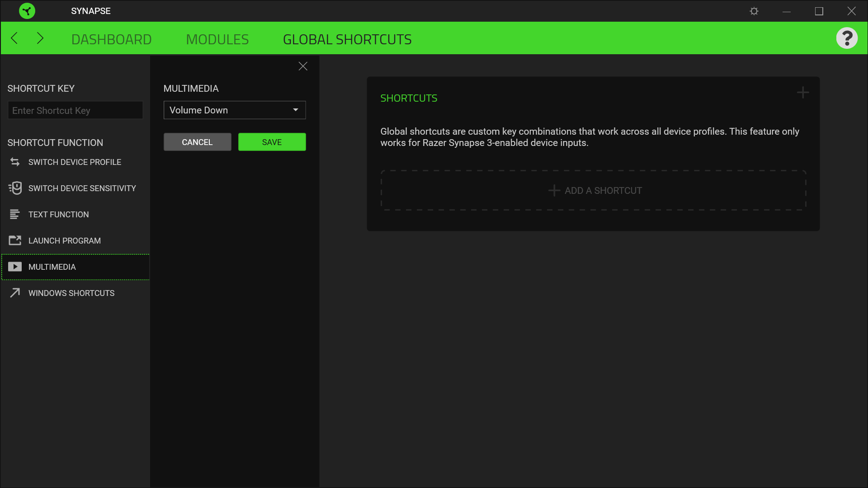
Task: Go forward with the right arrow
Action: 40,38
